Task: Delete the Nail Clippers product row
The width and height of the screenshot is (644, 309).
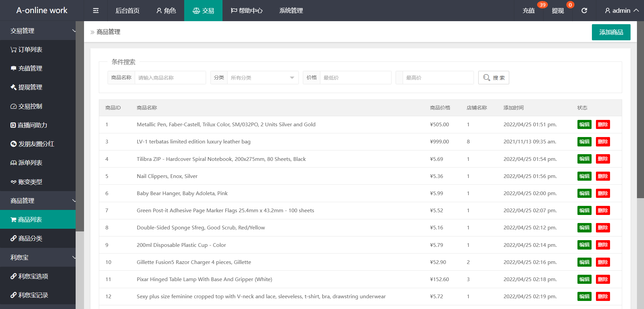Action: tap(603, 176)
